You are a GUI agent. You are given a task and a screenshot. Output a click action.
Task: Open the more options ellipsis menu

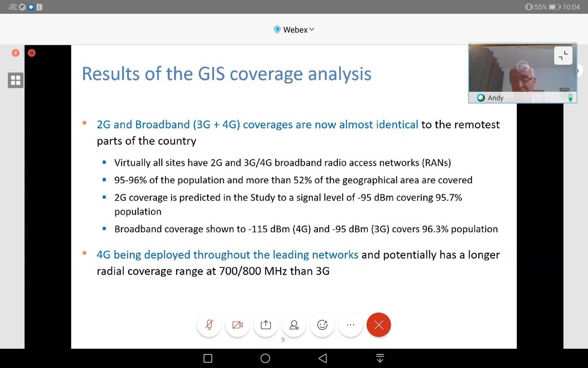coord(350,325)
